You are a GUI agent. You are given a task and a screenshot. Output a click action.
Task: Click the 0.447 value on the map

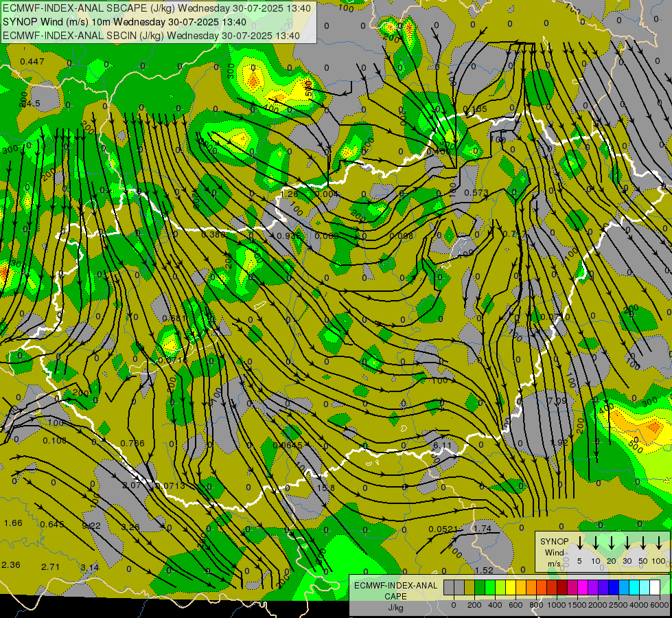(32, 62)
